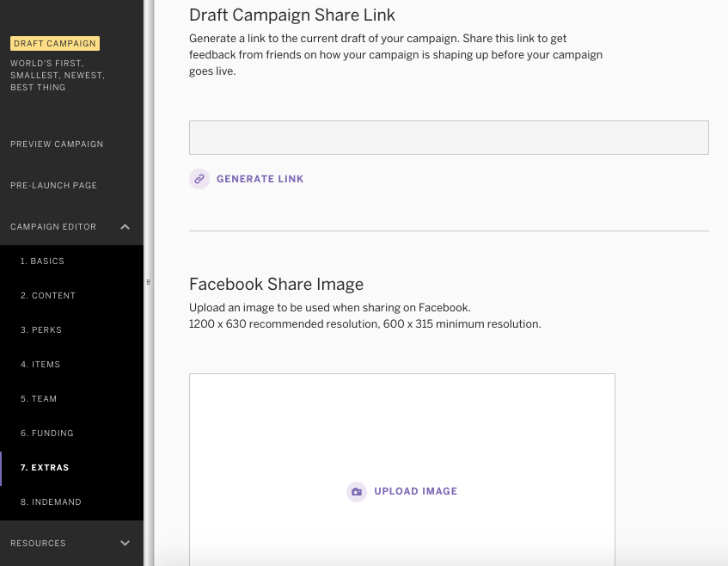The width and height of the screenshot is (728, 566).
Task: Go to step 1. Basics
Action: [x=42, y=261]
